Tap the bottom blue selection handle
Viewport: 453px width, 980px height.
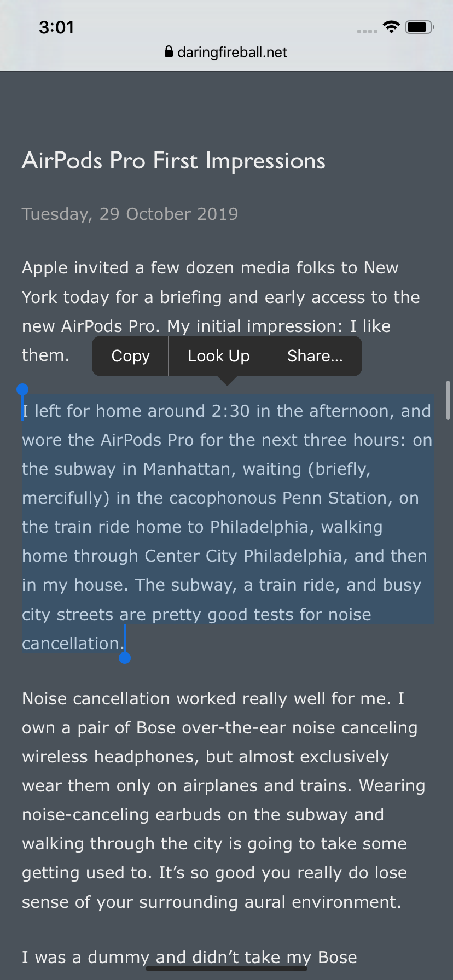click(125, 657)
